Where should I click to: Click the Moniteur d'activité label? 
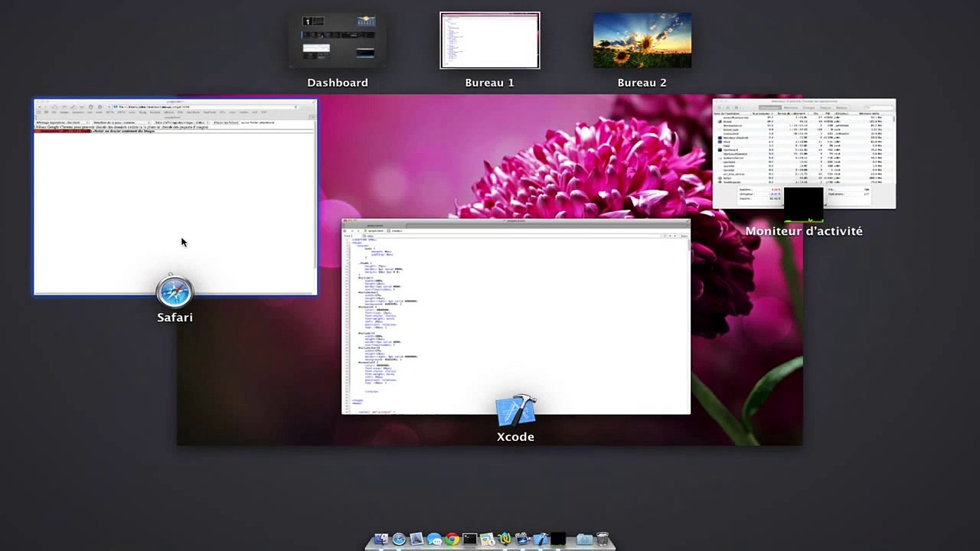coord(804,231)
